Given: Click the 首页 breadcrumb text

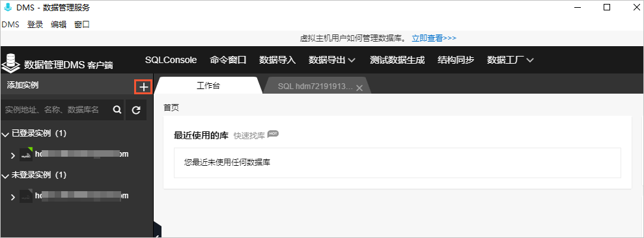Looking at the screenshot, I should 171,107.
